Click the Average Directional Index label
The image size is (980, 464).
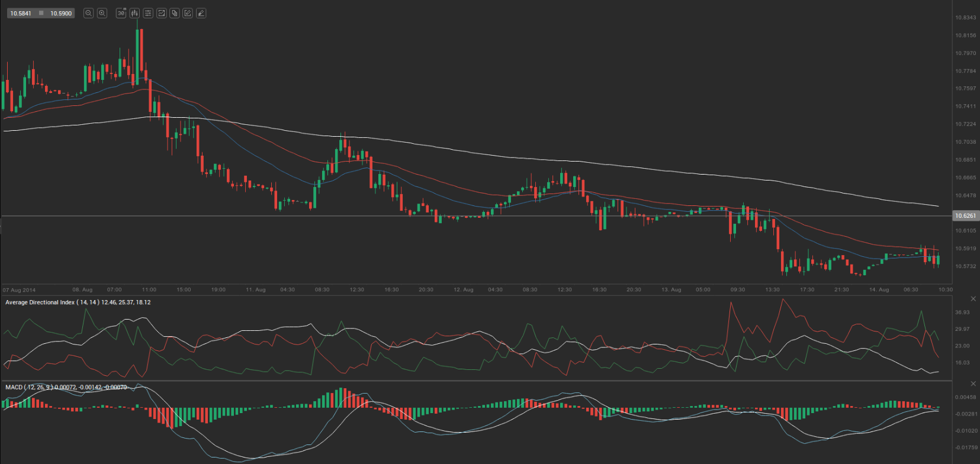click(x=40, y=302)
